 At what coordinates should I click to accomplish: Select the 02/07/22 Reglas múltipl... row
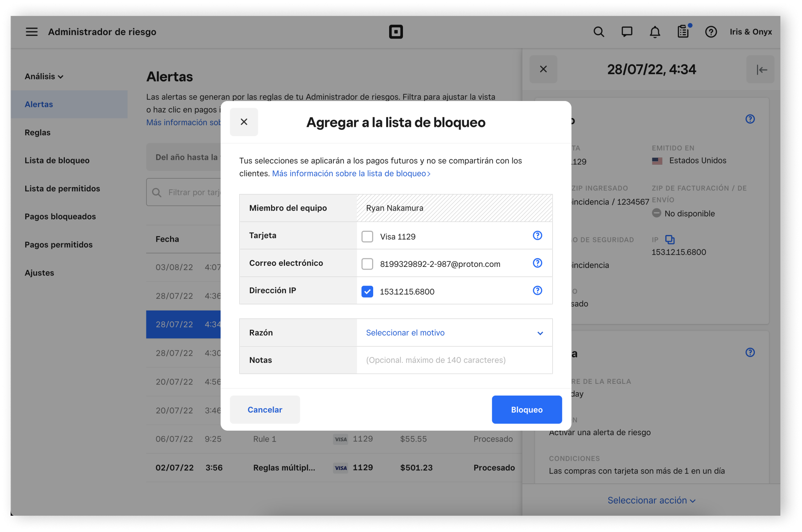(334, 468)
